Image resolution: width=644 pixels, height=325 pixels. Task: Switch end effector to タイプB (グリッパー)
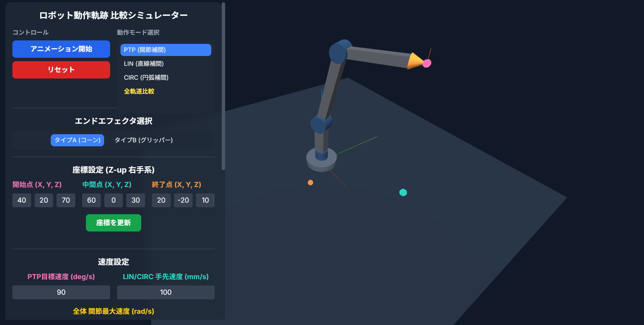[x=144, y=140]
